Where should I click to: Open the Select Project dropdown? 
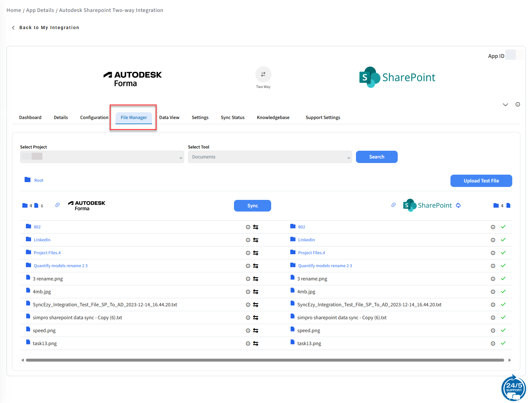point(102,157)
